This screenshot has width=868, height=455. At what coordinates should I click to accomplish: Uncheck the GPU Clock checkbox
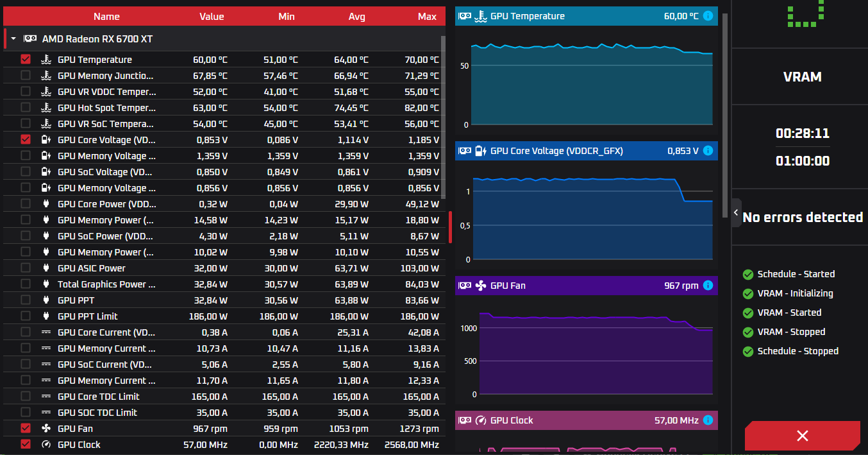click(x=26, y=444)
